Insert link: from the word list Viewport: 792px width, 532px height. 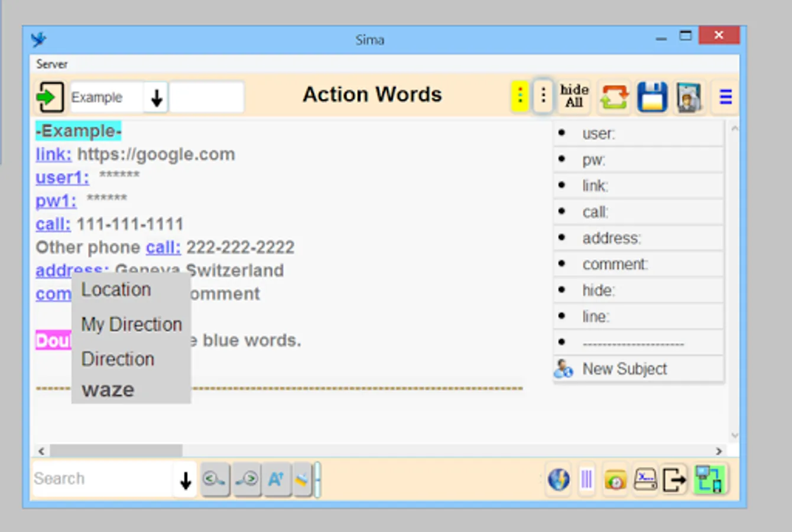tap(639, 186)
